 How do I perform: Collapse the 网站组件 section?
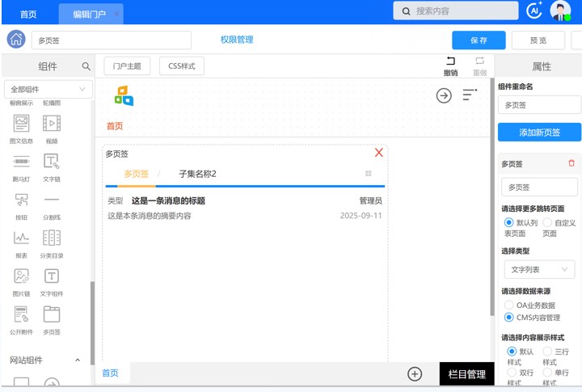(78, 360)
